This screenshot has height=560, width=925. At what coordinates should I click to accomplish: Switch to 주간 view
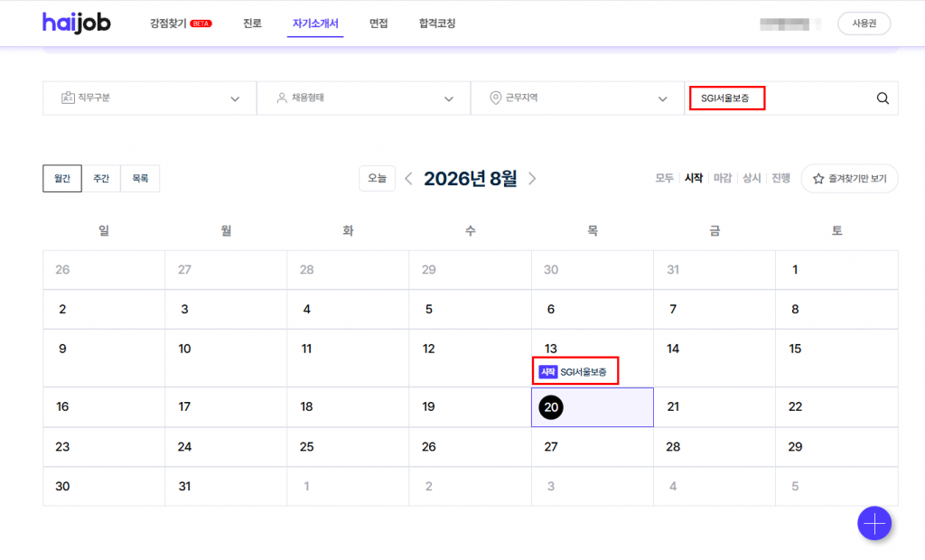click(101, 178)
